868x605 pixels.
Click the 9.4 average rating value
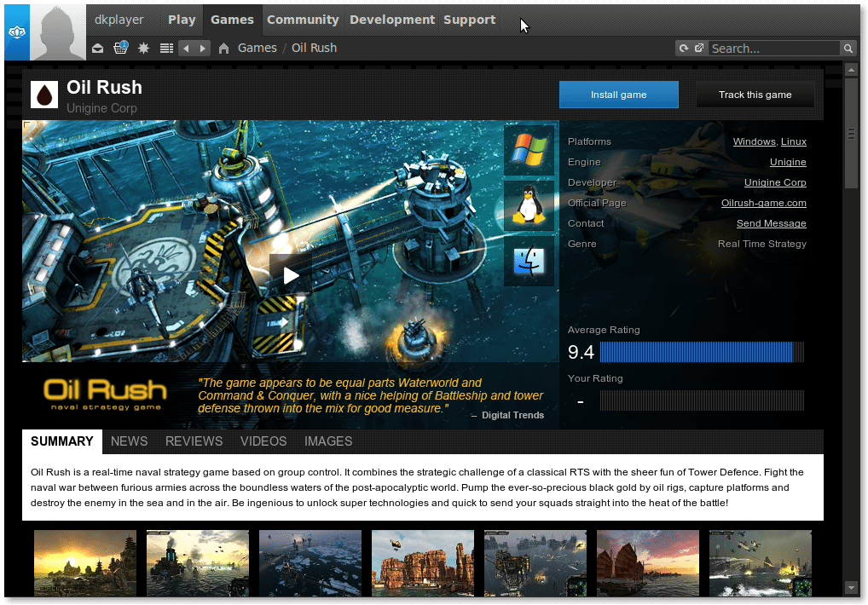click(581, 352)
